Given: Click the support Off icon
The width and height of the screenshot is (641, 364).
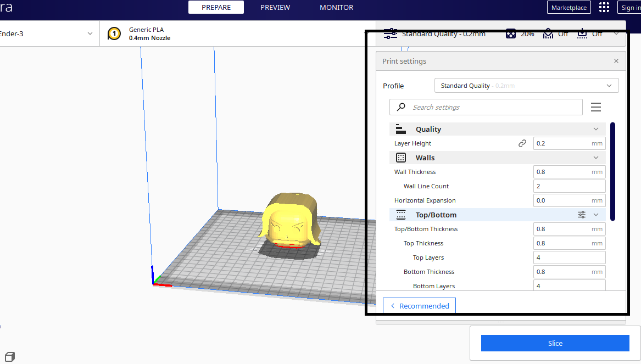Looking at the screenshot, I should tap(548, 34).
